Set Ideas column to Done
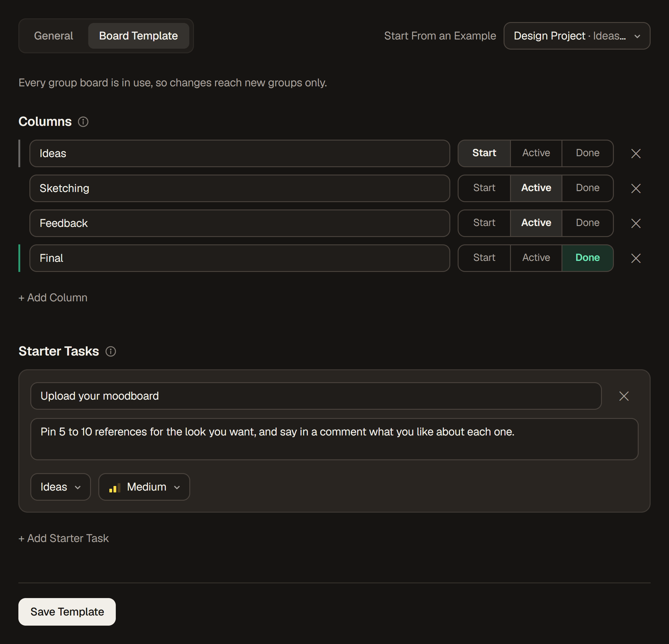Image resolution: width=669 pixels, height=644 pixels. [588, 153]
